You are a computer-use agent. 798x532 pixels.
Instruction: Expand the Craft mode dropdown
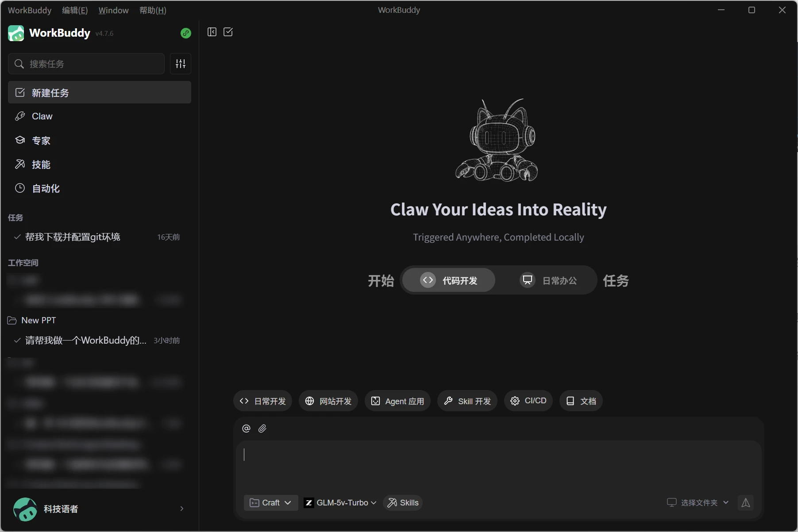point(270,503)
